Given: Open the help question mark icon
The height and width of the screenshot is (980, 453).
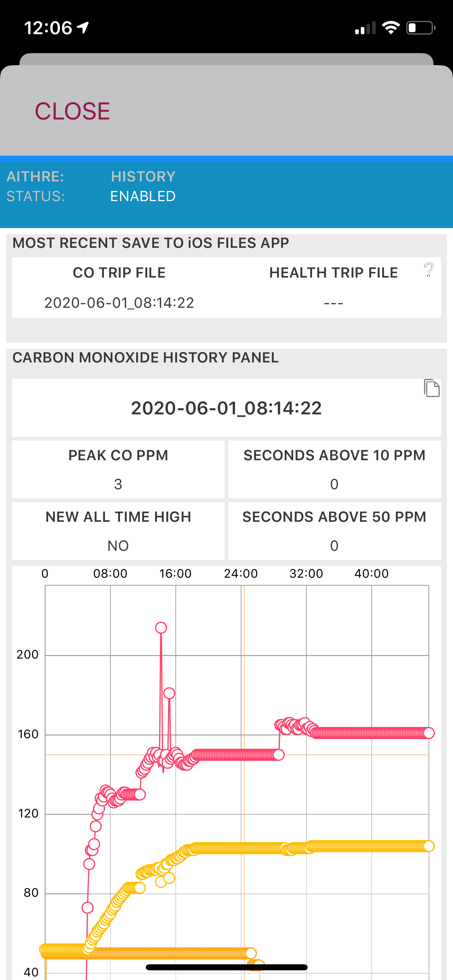Looking at the screenshot, I should 429,270.
